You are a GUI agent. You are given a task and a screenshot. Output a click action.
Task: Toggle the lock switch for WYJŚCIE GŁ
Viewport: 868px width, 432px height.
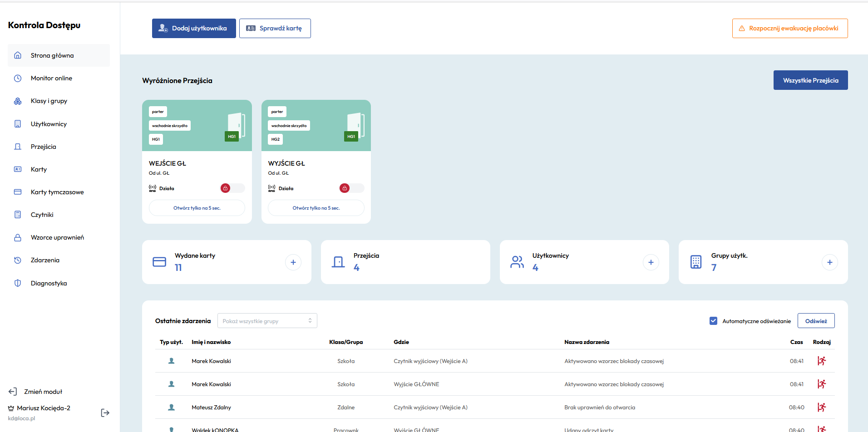(351, 188)
